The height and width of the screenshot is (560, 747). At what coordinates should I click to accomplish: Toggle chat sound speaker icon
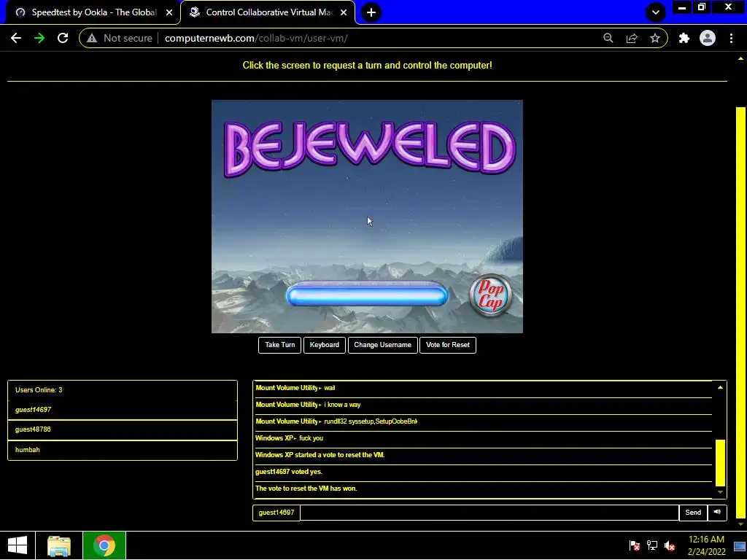[718, 513]
